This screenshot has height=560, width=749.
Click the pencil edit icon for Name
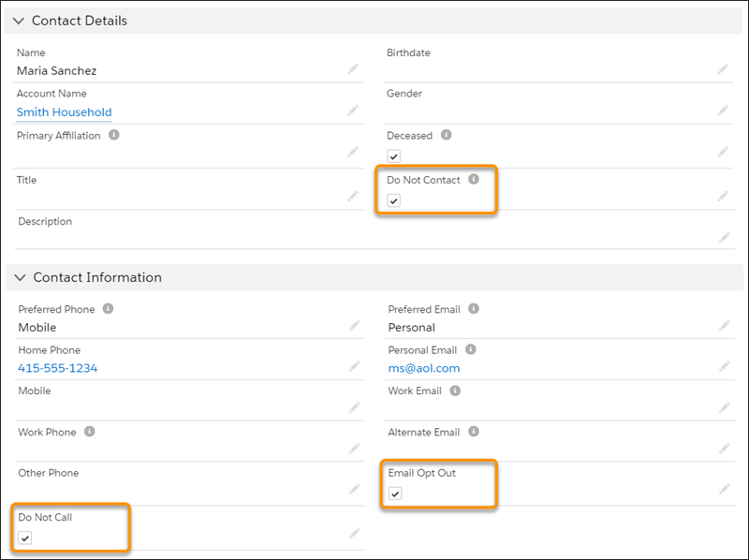pos(353,69)
